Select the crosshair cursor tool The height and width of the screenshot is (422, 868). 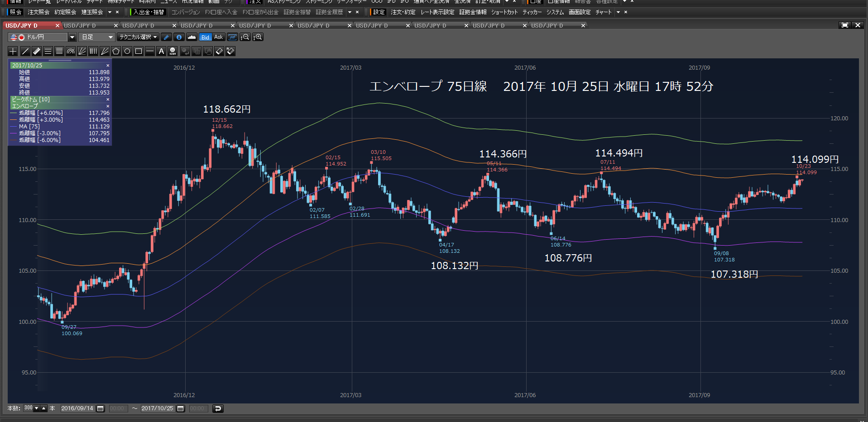click(13, 51)
